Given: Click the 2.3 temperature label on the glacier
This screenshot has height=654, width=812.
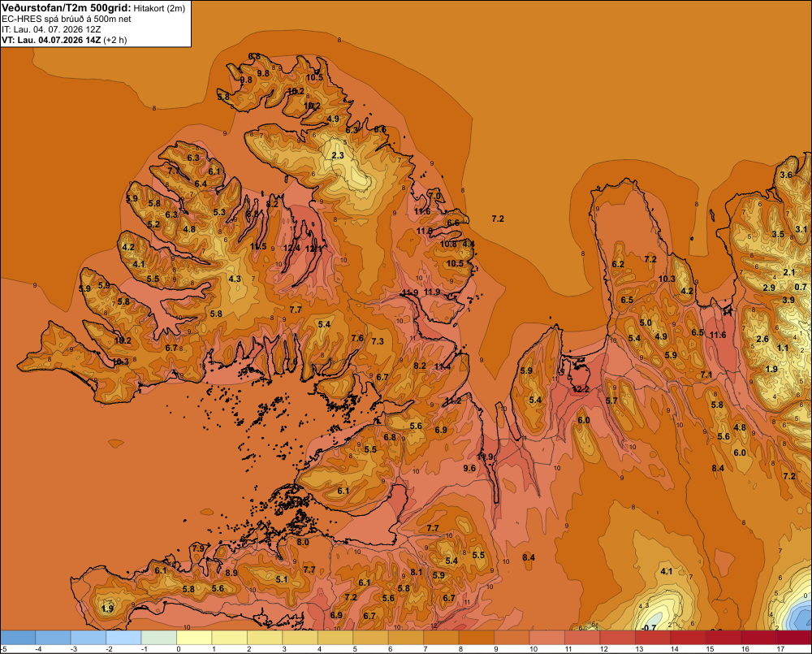Looking at the screenshot, I should pyautogui.click(x=338, y=155).
